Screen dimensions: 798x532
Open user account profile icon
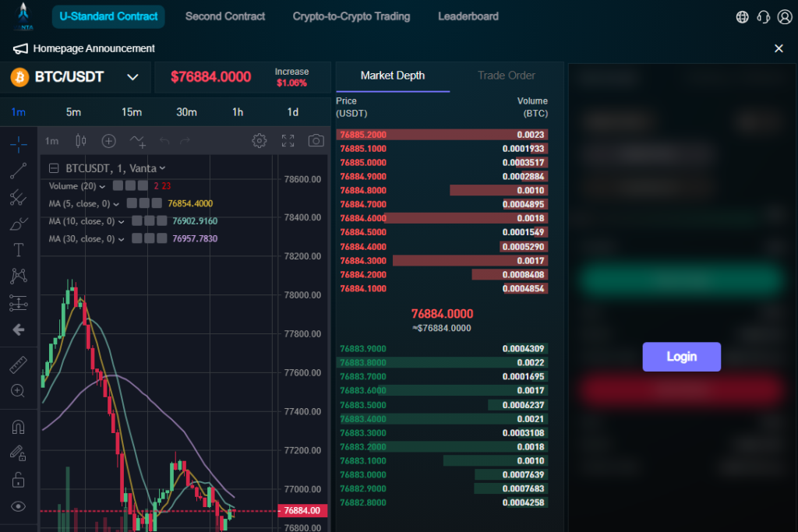tap(785, 17)
